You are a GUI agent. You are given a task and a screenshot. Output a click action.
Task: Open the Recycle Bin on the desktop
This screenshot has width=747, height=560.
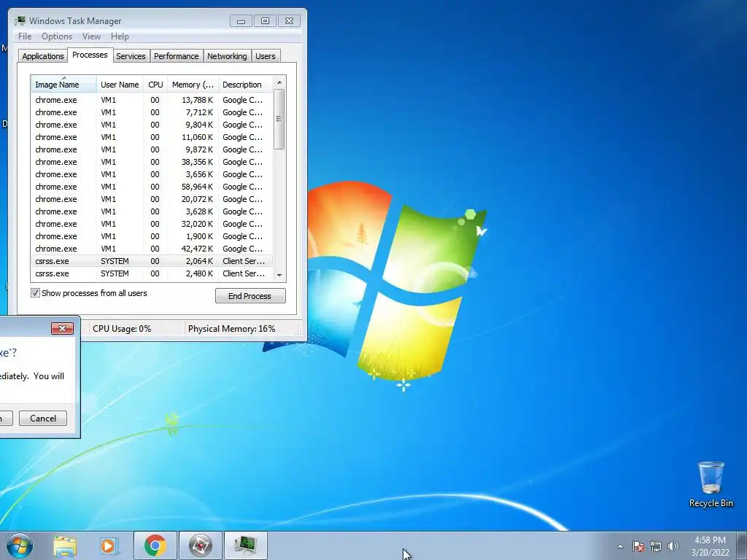pos(711,484)
